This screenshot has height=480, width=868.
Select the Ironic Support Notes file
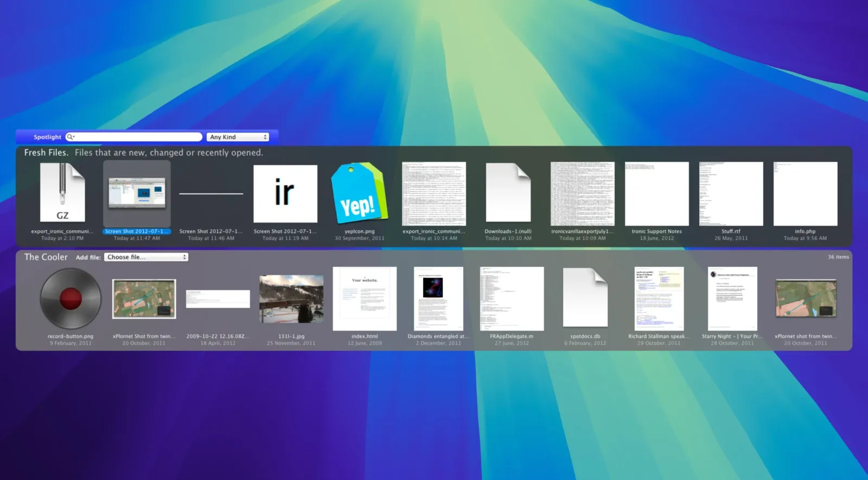click(x=656, y=194)
